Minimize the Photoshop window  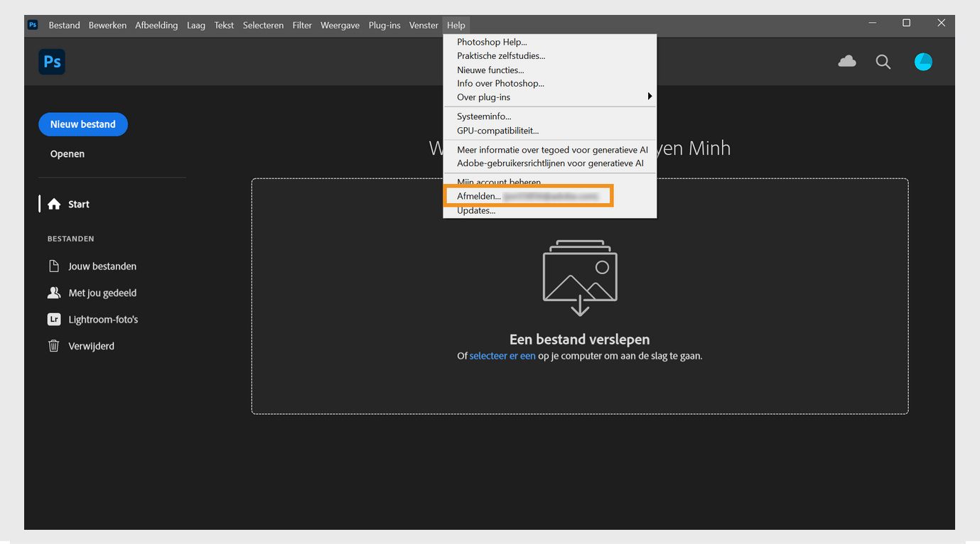873,23
